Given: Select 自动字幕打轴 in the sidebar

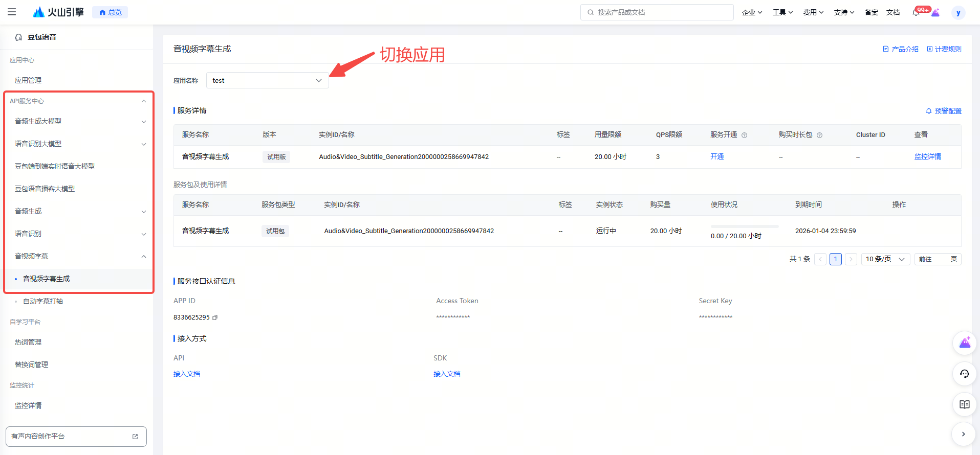Looking at the screenshot, I should (43, 301).
